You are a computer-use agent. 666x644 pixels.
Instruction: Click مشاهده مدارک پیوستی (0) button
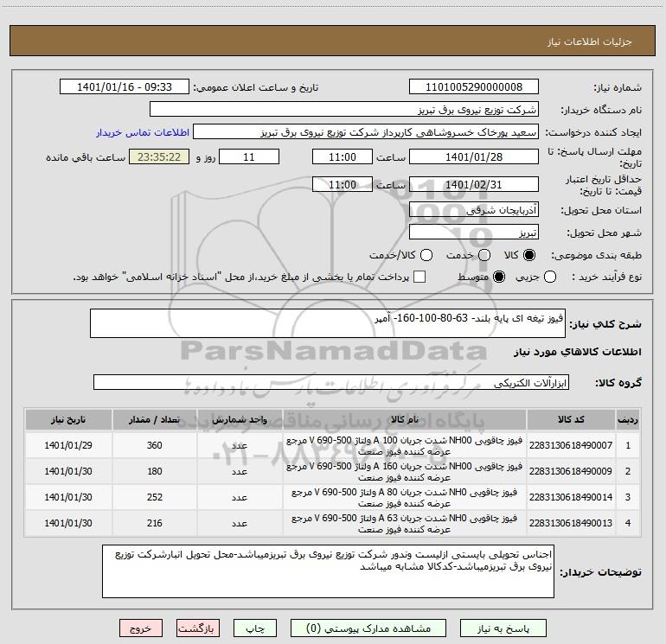368,628
